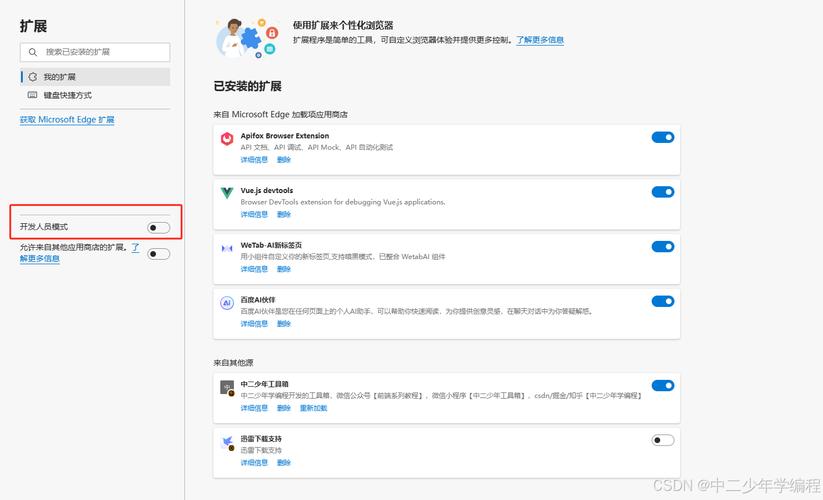
Task: Click the WeTab-AI新标签页 extension icon
Action: point(227,248)
